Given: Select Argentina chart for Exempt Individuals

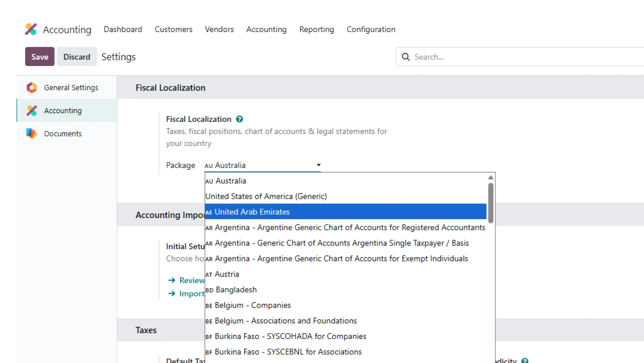Looking at the screenshot, I should pyautogui.click(x=346, y=258).
